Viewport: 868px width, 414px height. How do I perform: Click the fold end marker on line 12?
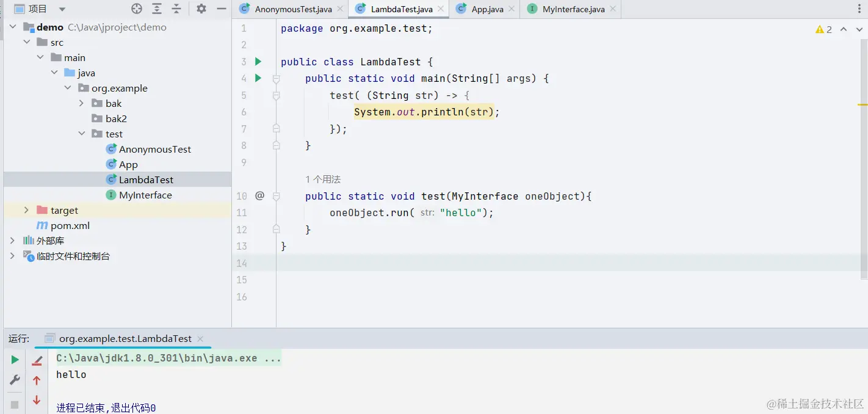point(276,229)
